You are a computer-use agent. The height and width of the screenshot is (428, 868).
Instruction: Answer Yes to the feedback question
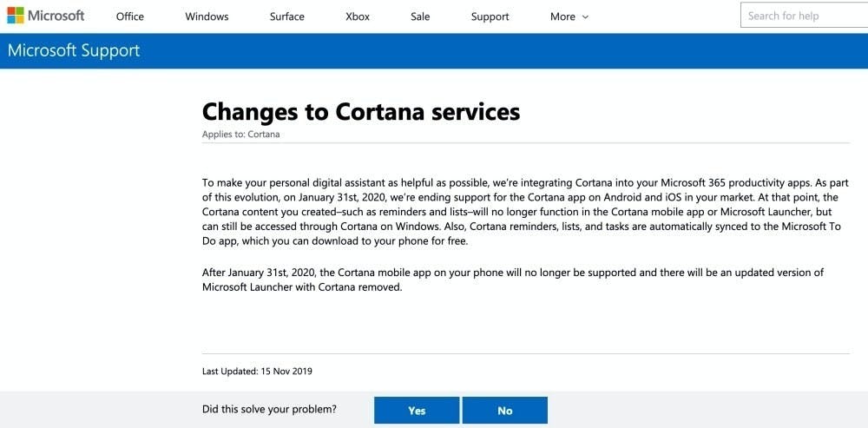[417, 411]
